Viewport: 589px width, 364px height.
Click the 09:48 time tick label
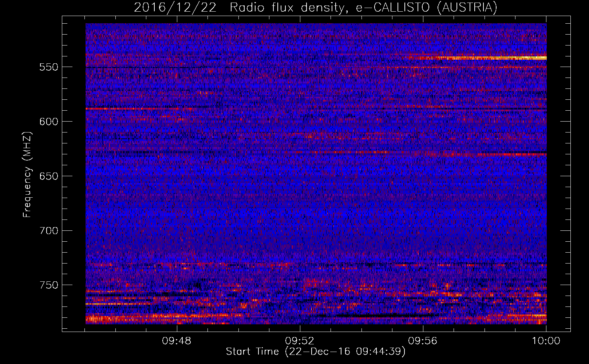point(177,341)
